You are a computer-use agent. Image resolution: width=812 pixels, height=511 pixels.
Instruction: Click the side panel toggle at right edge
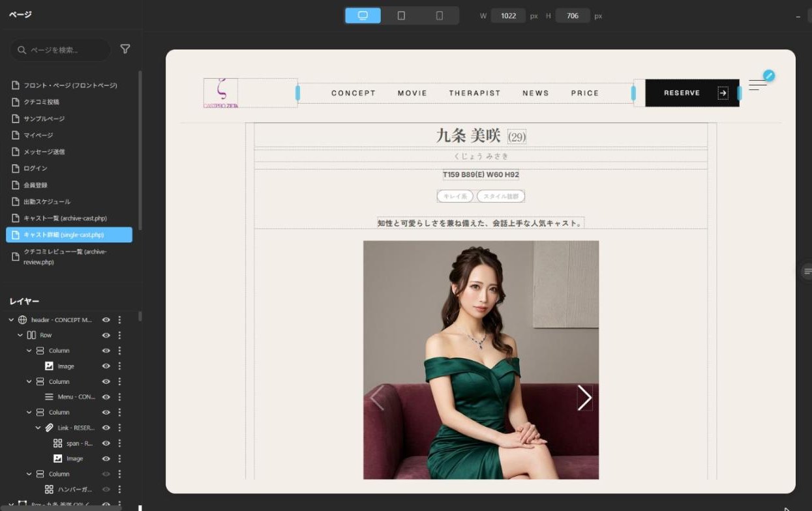coord(807,271)
